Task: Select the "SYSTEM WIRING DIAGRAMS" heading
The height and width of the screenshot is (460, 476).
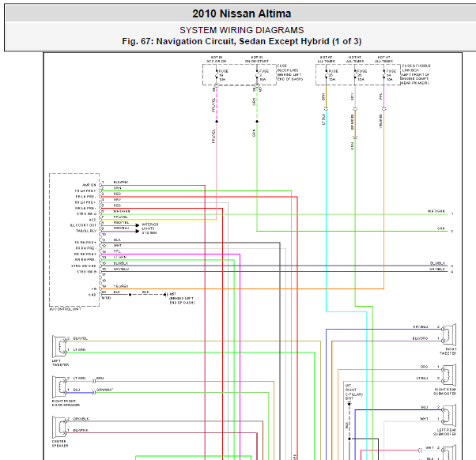Action: click(x=242, y=30)
